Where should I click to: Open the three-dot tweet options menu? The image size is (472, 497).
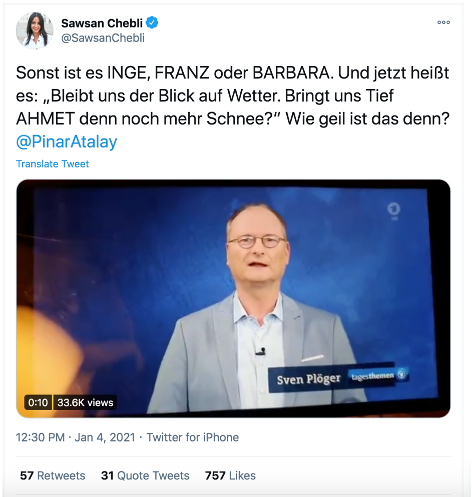444,23
